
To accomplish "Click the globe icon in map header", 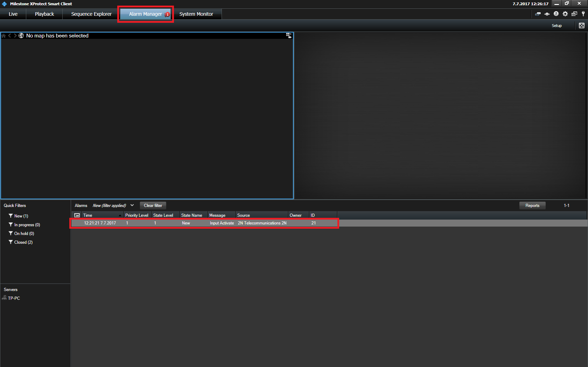I will coord(21,36).
